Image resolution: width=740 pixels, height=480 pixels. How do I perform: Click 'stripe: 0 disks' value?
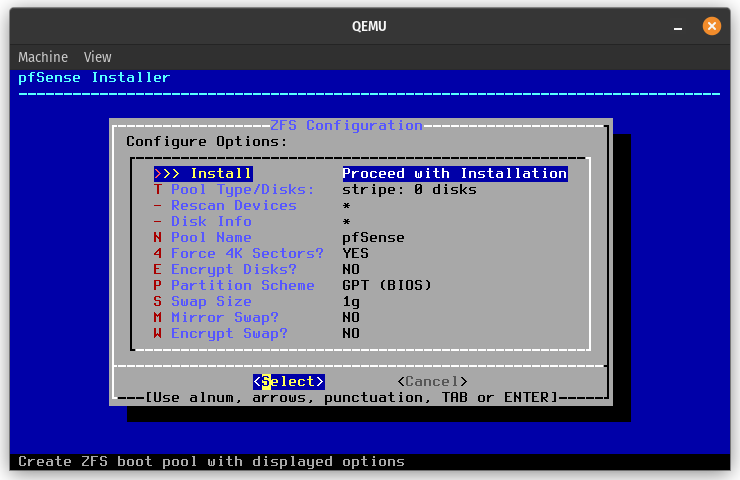410,190
